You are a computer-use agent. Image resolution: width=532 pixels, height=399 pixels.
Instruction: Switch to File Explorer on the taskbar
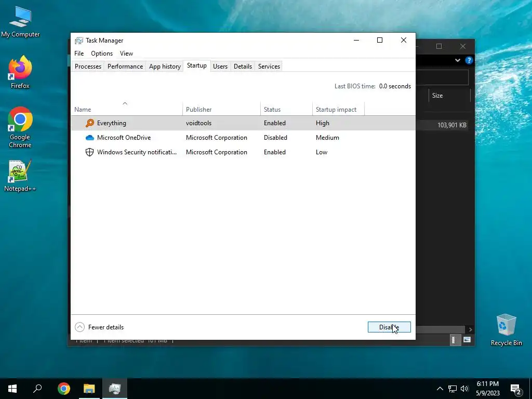coord(89,389)
